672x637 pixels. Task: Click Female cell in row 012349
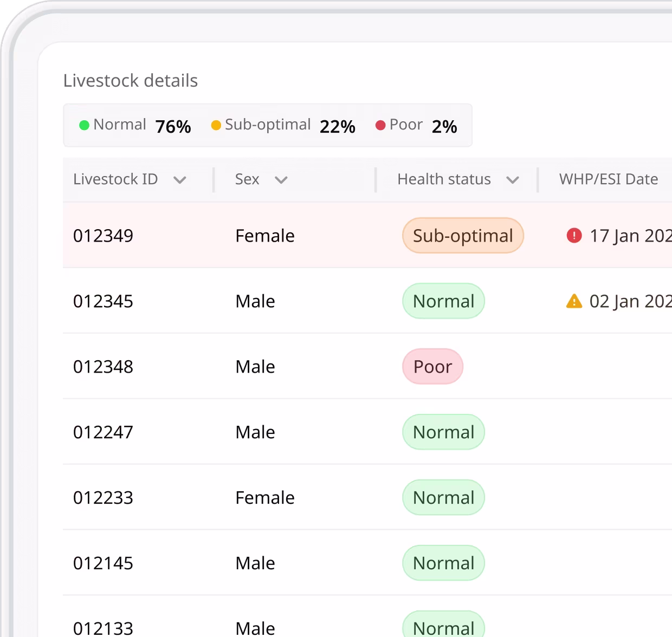(x=265, y=236)
